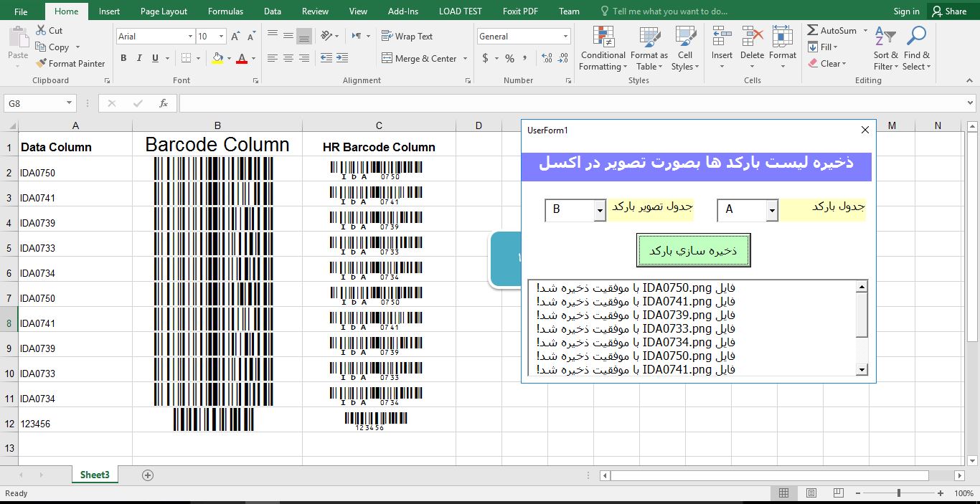Image resolution: width=980 pixels, height=504 pixels.
Task: Add a new sheet with plus icon
Action: tap(148, 475)
